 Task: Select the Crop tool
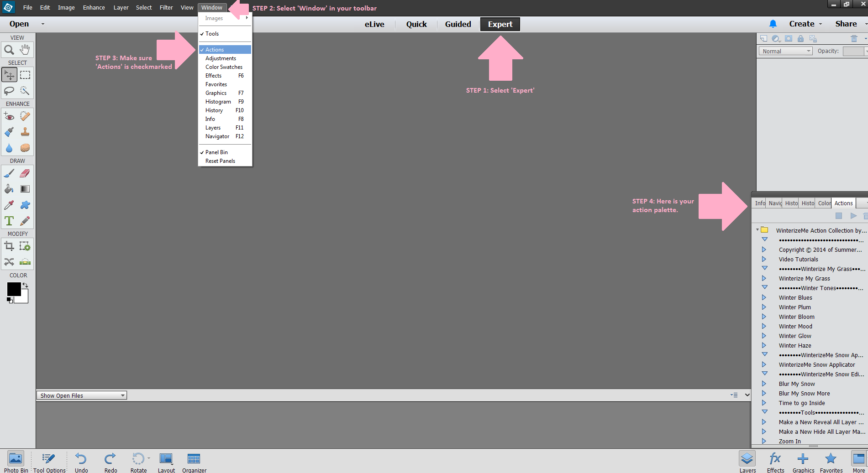click(x=9, y=246)
